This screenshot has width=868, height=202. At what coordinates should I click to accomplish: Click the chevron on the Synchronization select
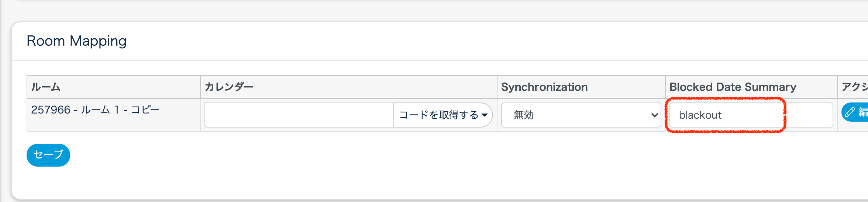(x=654, y=115)
